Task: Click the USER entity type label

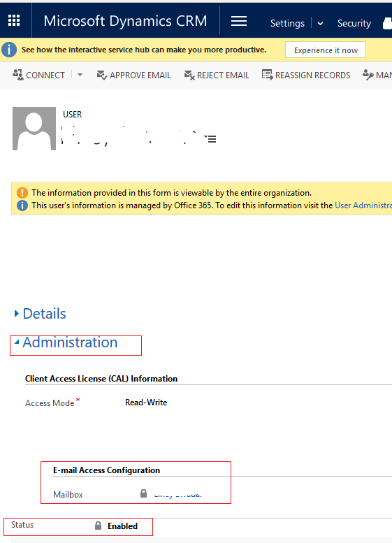Action: [x=73, y=115]
